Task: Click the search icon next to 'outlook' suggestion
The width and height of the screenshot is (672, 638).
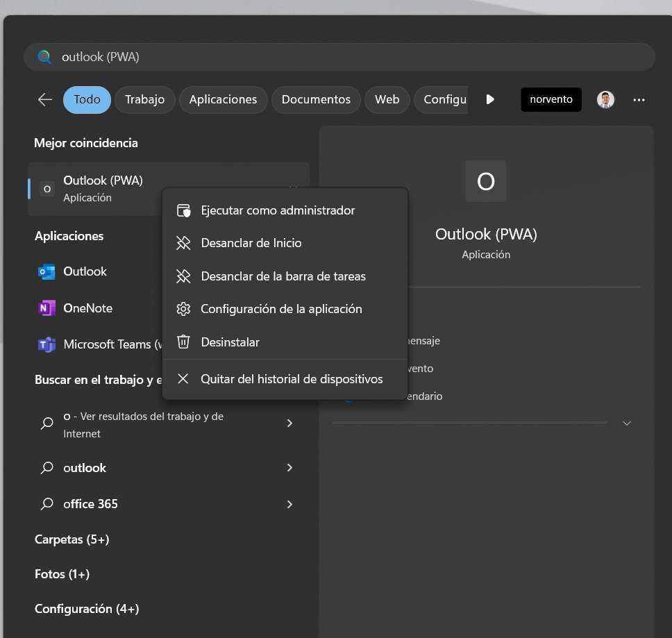Action: [47, 467]
